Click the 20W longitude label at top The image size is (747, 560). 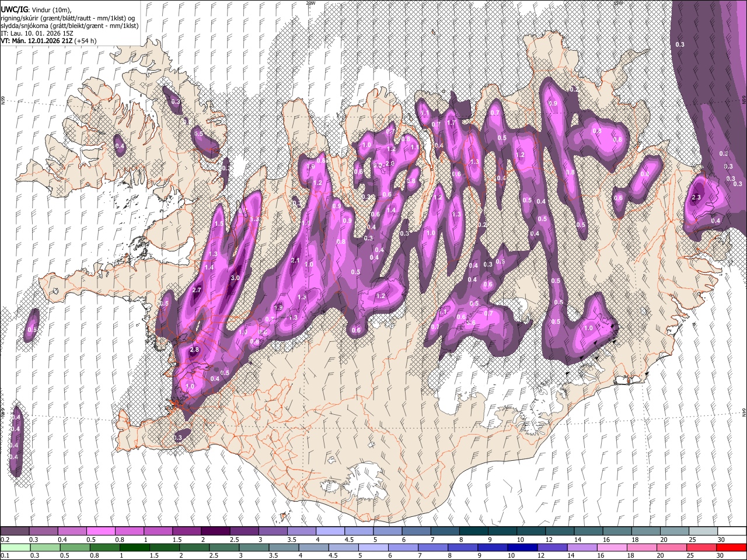point(310,3)
